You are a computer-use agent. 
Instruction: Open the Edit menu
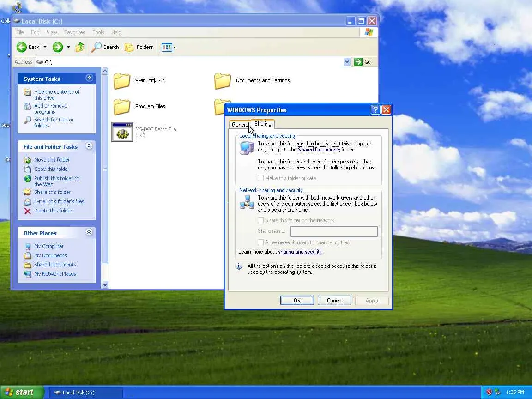35,32
